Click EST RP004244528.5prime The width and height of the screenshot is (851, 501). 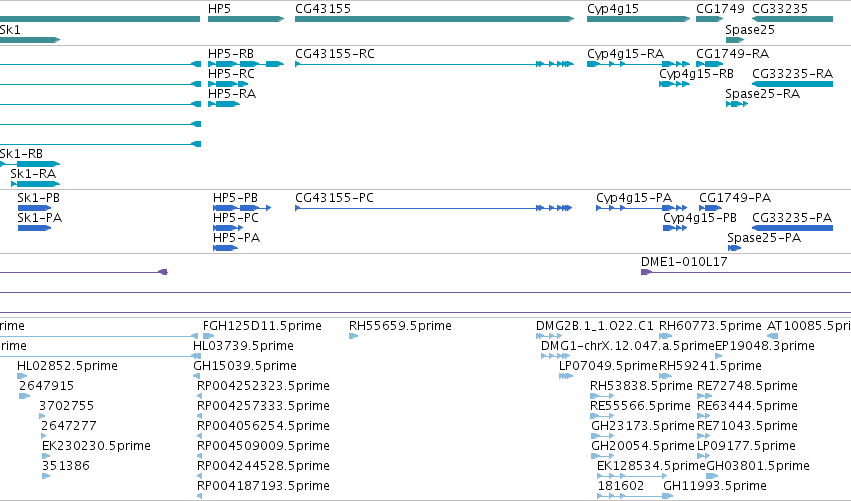pos(200,476)
